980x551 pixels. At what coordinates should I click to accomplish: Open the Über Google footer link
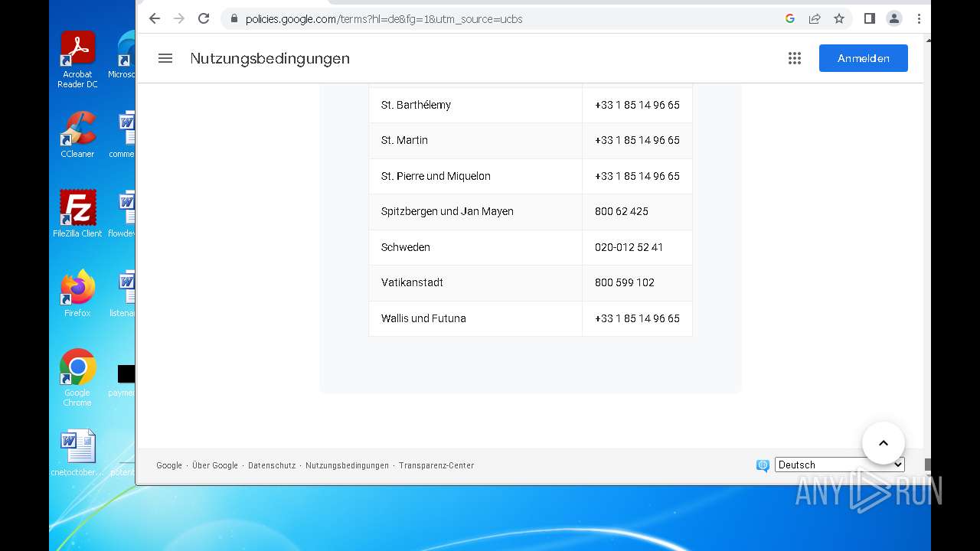click(x=215, y=465)
